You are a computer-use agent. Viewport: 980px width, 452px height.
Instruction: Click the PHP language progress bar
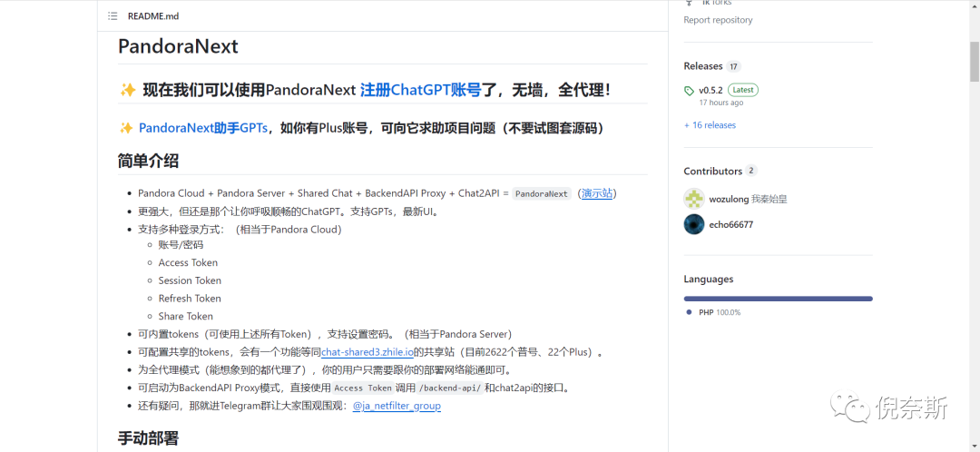[779, 299]
